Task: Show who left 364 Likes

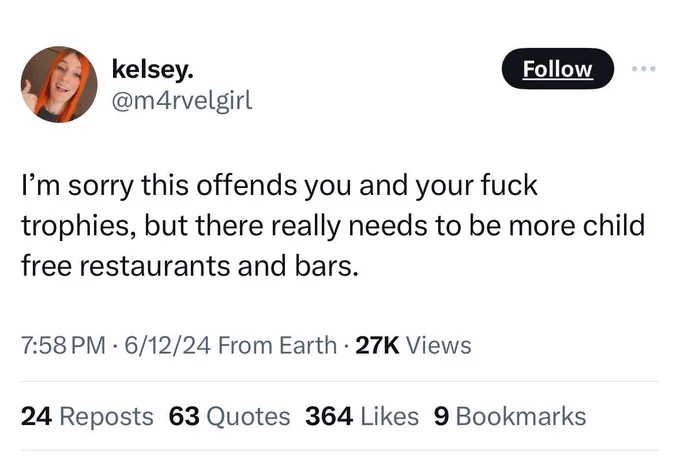Action: click(362, 416)
